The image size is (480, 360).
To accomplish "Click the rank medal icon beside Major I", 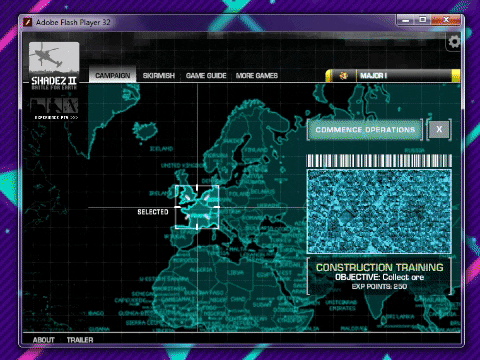I will click(344, 76).
